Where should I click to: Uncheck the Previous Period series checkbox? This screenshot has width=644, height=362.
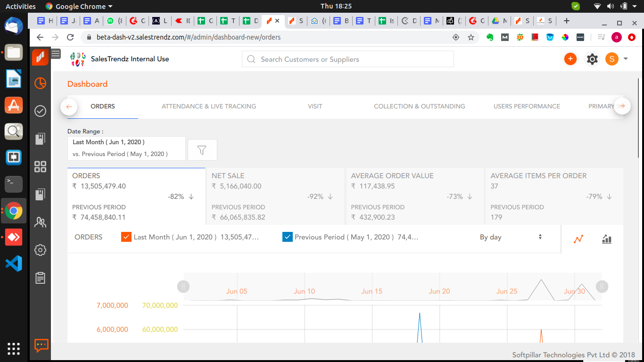[x=288, y=237]
